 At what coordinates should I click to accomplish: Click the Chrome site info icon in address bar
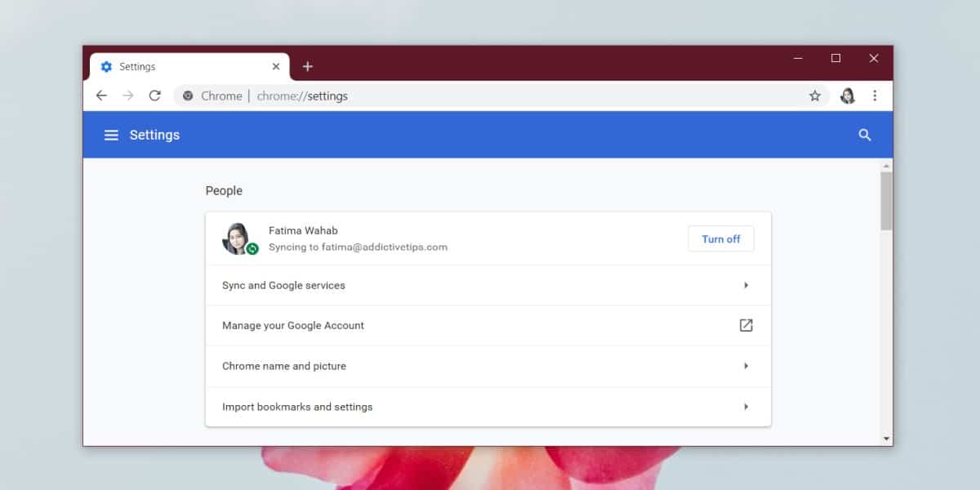tap(188, 96)
